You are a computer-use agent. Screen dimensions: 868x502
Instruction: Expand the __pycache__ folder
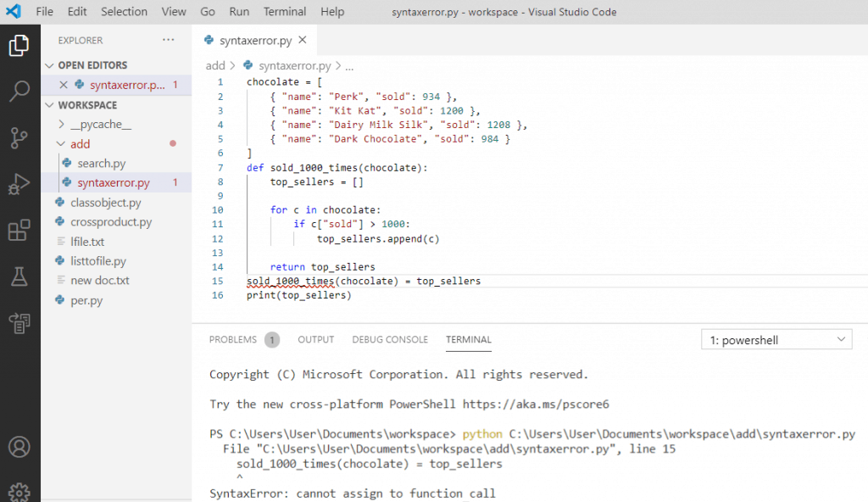(x=62, y=124)
